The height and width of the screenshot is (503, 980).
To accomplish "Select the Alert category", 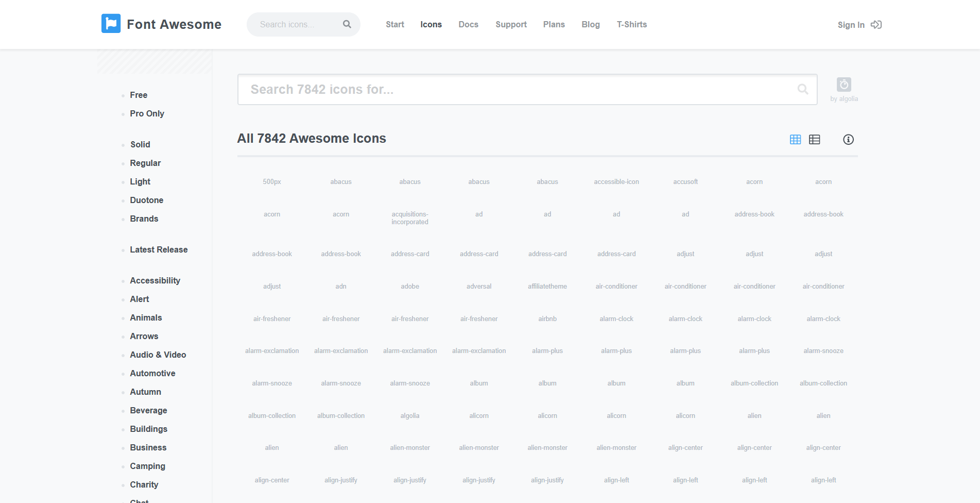I will coord(140,299).
